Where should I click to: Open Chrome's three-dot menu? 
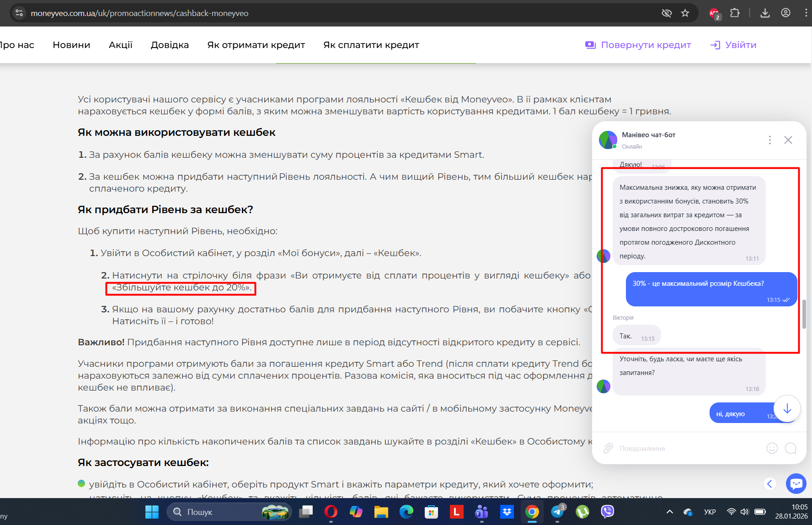pos(806,13)
